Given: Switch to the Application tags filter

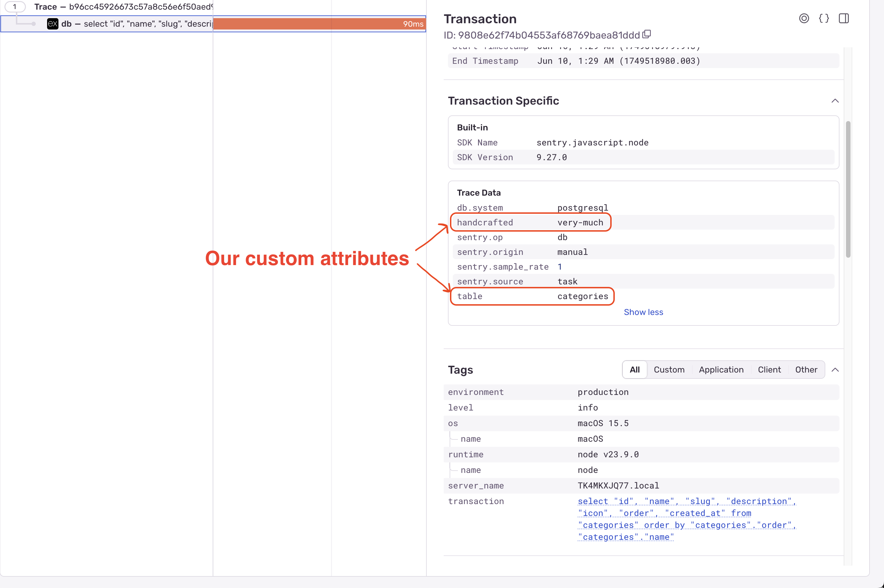Looking at the screenshot, I should point(721,370).
